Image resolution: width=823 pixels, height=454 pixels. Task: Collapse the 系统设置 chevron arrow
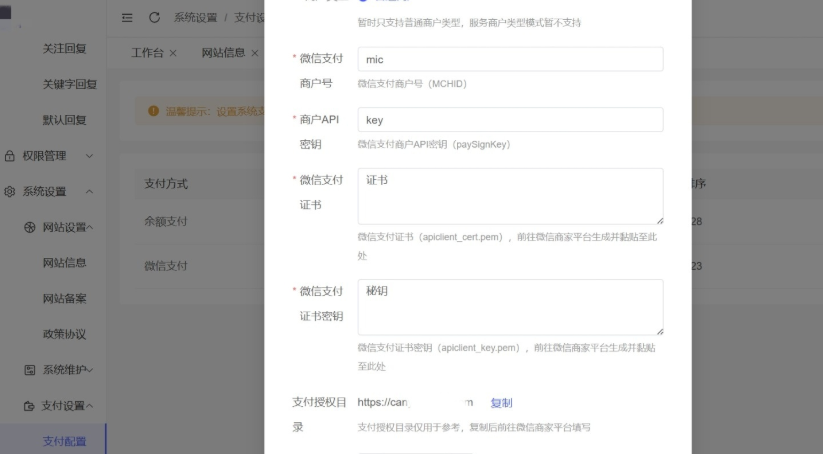(89, 191)
